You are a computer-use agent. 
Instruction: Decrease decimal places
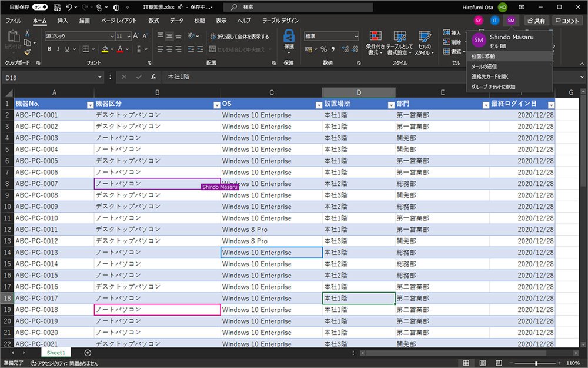[355, 49]
